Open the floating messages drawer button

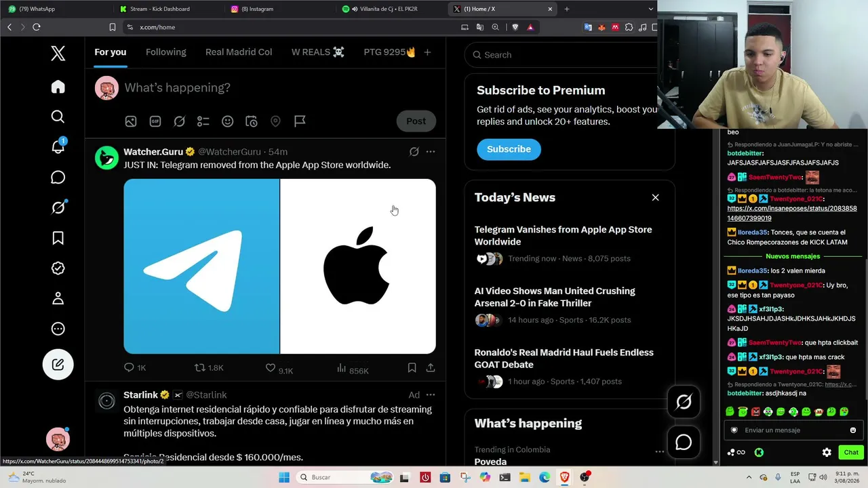point(684,443)
